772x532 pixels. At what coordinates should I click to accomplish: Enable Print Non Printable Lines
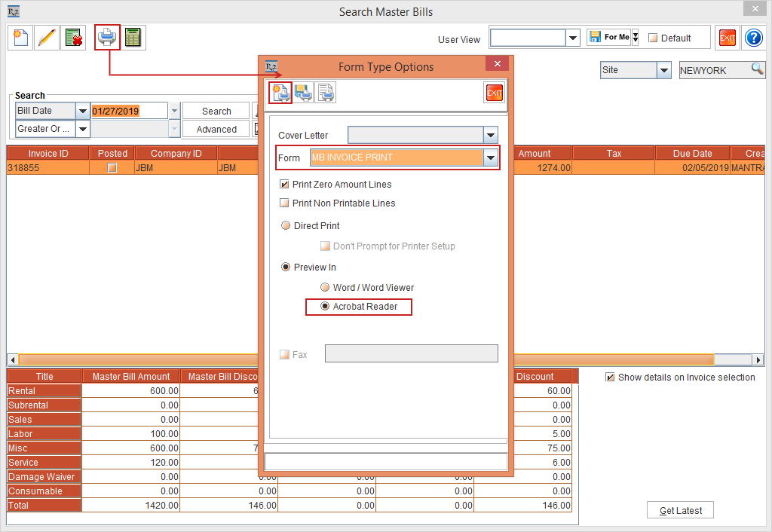click(284, 203)
